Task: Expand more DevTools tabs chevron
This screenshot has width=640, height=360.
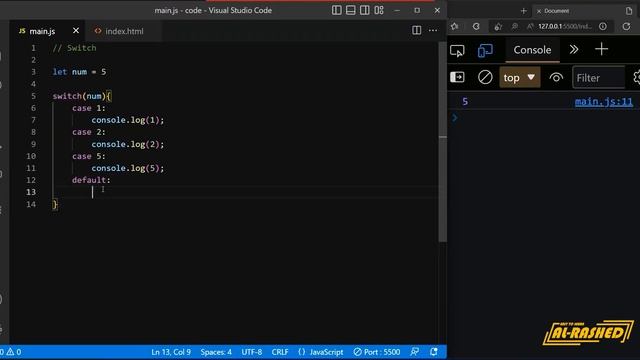Action: pyautogui.click(x=574, y=49)
